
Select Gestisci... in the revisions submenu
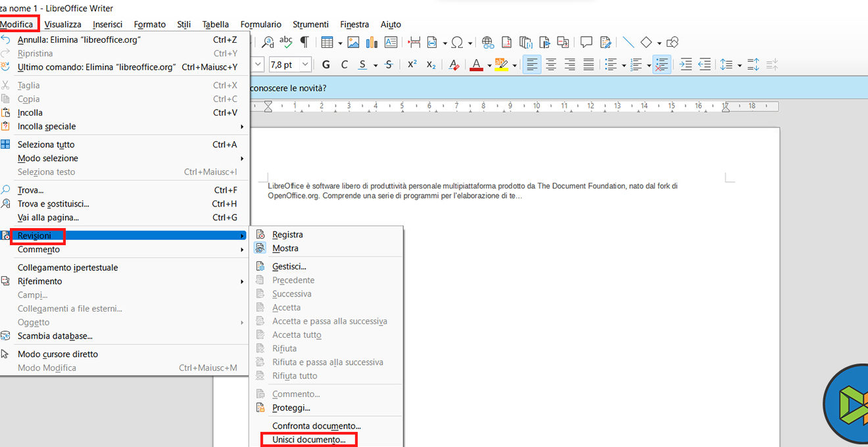coord(289,266)
